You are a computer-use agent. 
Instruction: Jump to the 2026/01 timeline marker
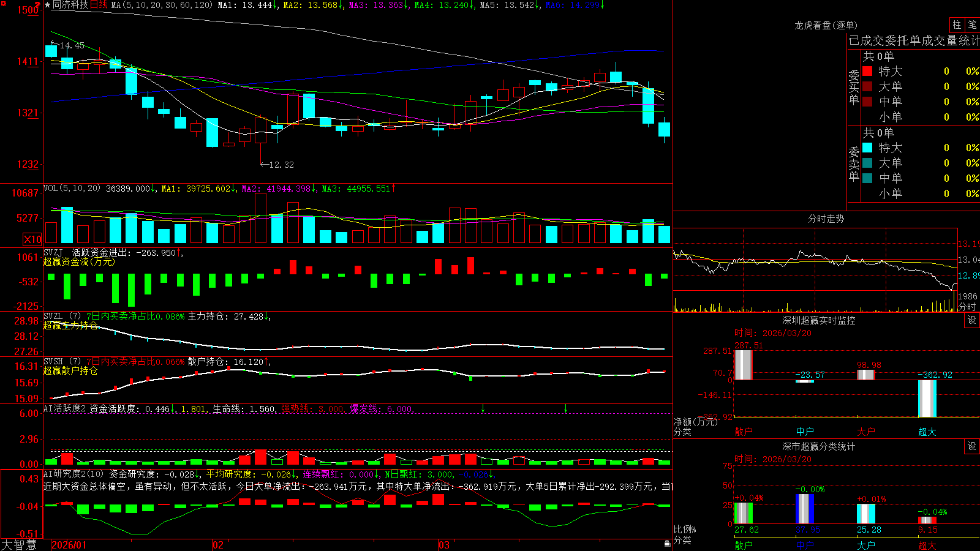coord(69,545)
